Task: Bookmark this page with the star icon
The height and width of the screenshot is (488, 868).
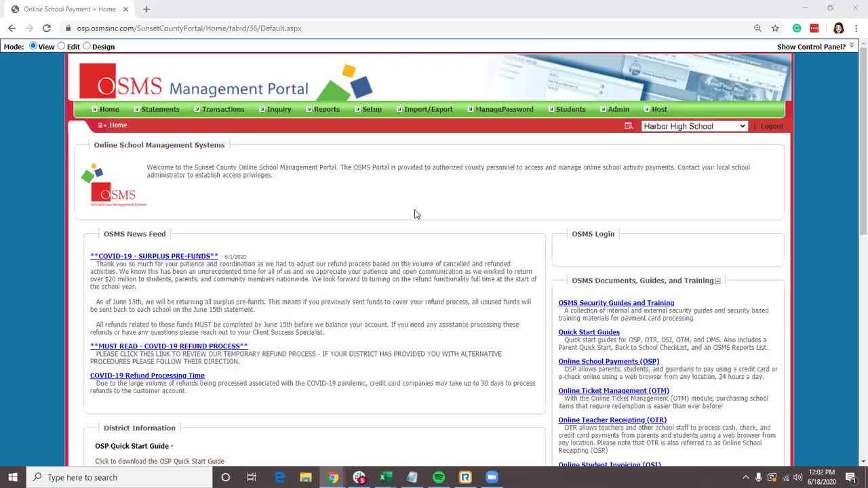Action: point(775,28)
